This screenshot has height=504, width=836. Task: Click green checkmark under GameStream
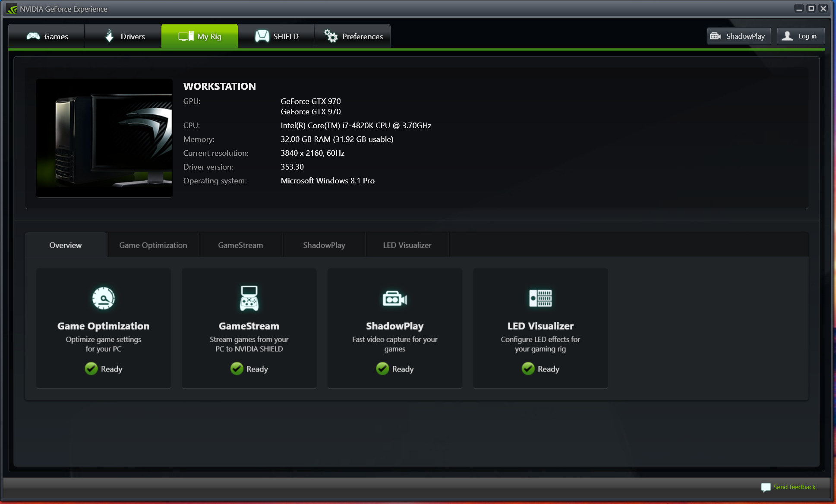(x=237, y=369)
